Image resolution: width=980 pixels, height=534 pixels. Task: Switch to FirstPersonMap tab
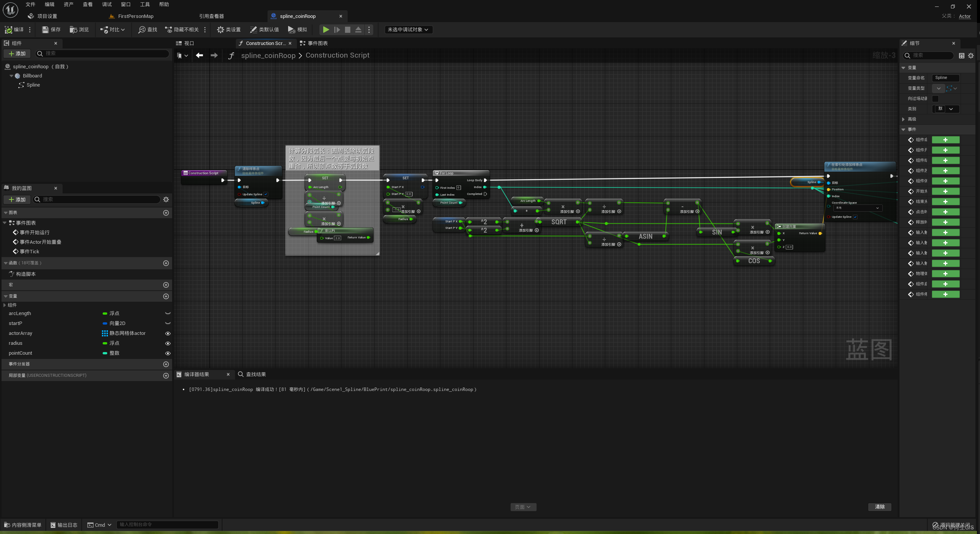(132, 16)
